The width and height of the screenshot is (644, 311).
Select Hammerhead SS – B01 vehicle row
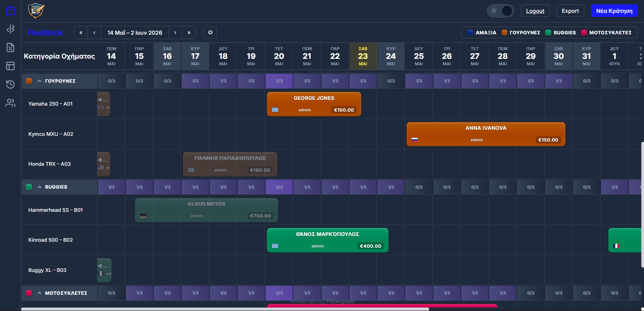(59, 210)
